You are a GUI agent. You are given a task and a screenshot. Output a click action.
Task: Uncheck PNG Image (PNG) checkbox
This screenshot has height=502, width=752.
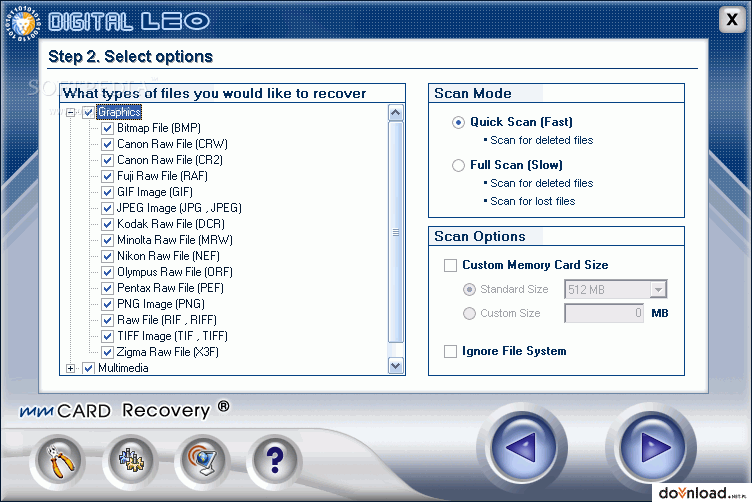107,304
